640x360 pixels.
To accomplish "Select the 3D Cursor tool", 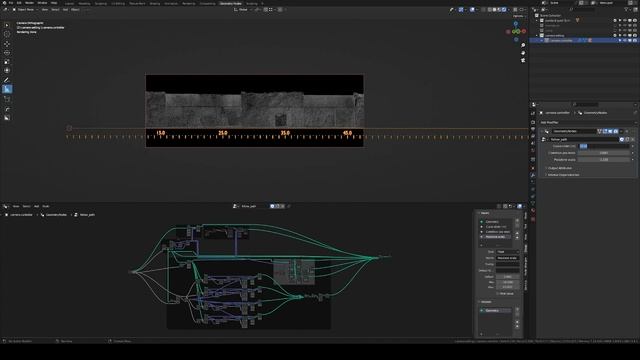I will (x=7, y=34).
